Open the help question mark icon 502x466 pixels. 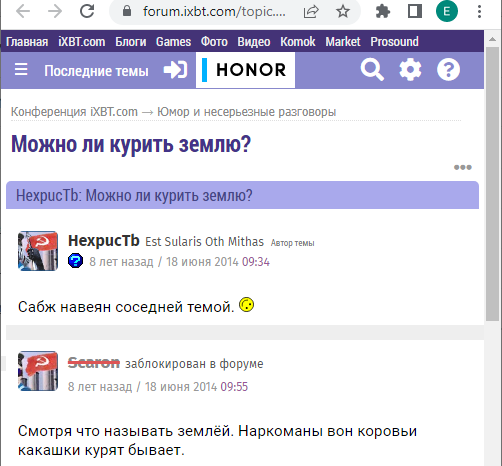click(x=448, y=70)
